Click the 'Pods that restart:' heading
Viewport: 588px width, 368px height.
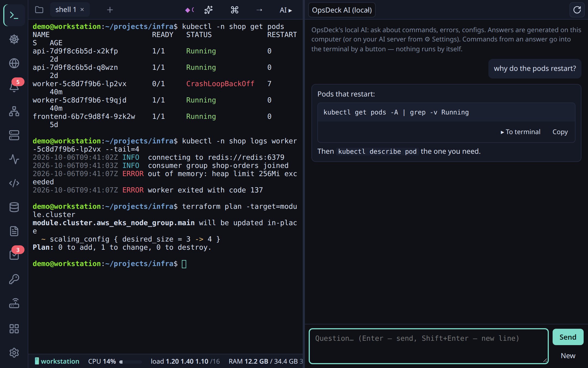coord(346,94)
